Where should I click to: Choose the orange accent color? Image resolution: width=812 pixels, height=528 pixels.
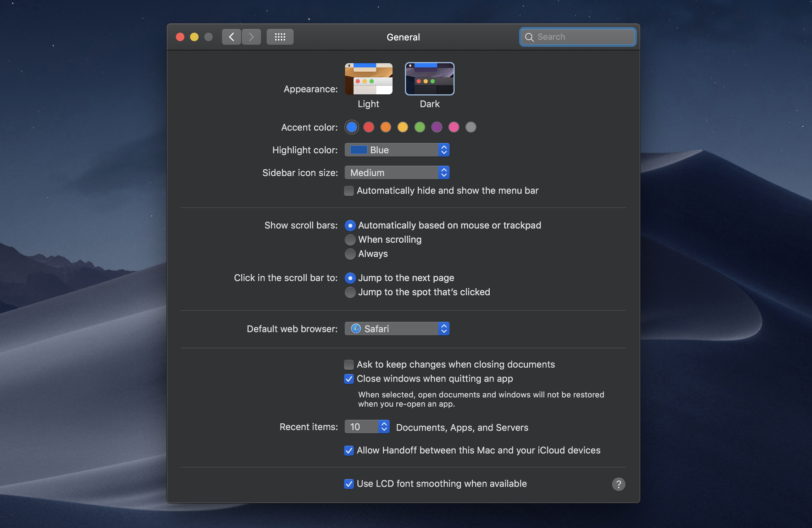(x=386, y=127)
